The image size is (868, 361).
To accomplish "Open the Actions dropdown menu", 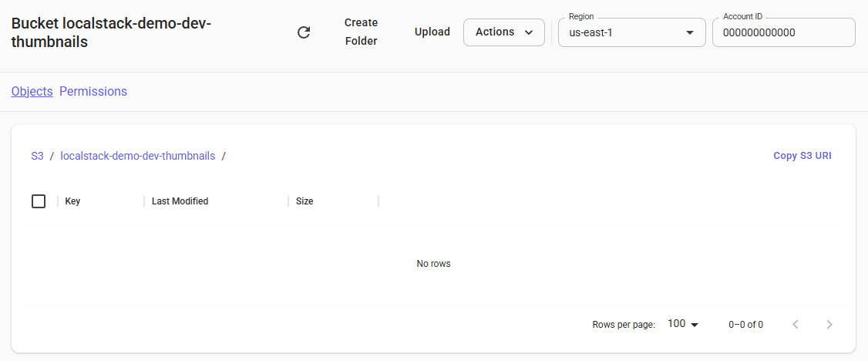I will click(x=503, y=32).
